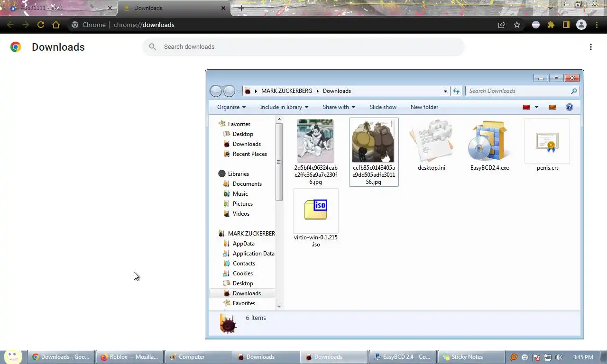
Task: Select the ccfb85c0143405 jpg thumbnail
Action: [x=373, y=141]
